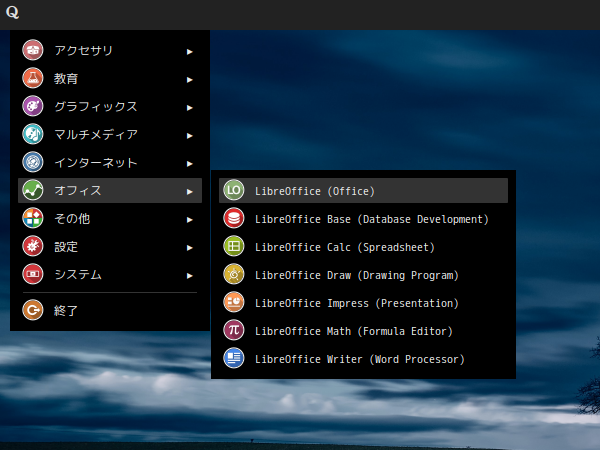The image size is (600, 450).
Task: Launch LibreOffice Impress (Presentation) text
Action: pos(357,303)
